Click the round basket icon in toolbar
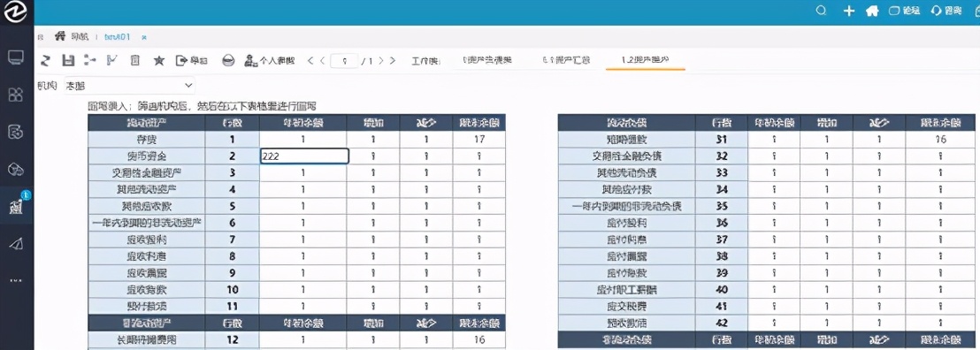Viewport: 980px width, 350px height. pos(229,61)
